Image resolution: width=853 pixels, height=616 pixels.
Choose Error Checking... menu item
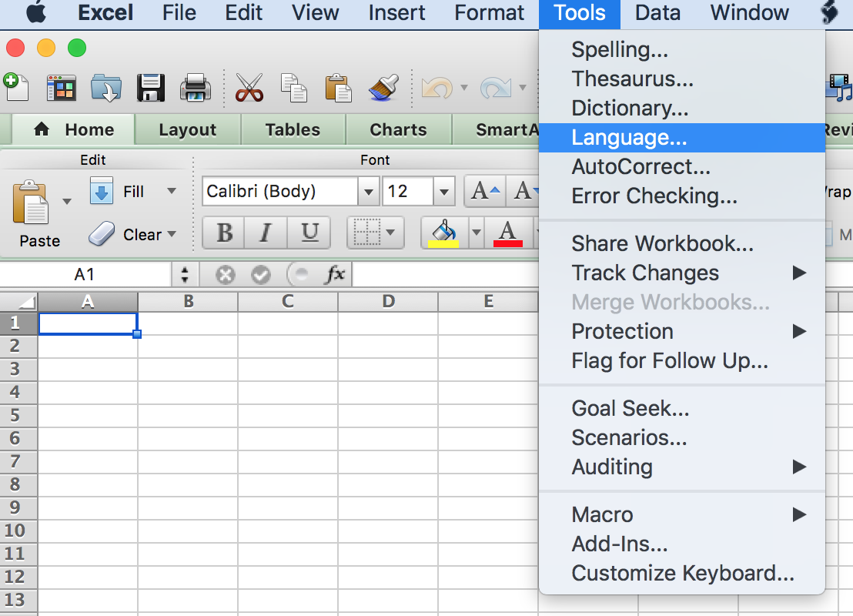[x=681, y=196]
